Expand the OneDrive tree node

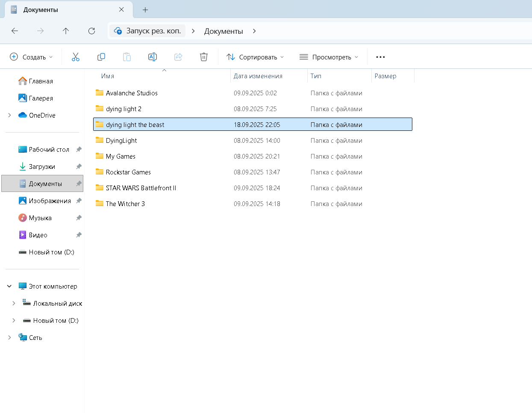9,115
